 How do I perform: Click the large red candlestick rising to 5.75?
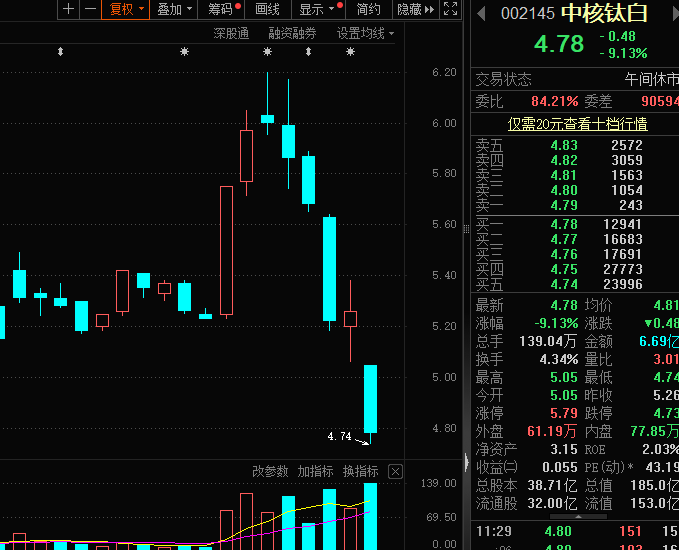226,250
